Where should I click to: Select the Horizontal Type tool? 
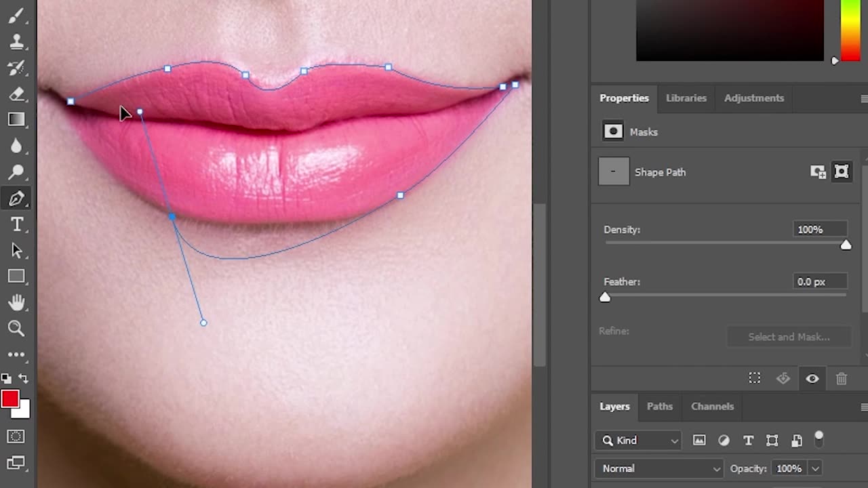[x=16, y=224]
